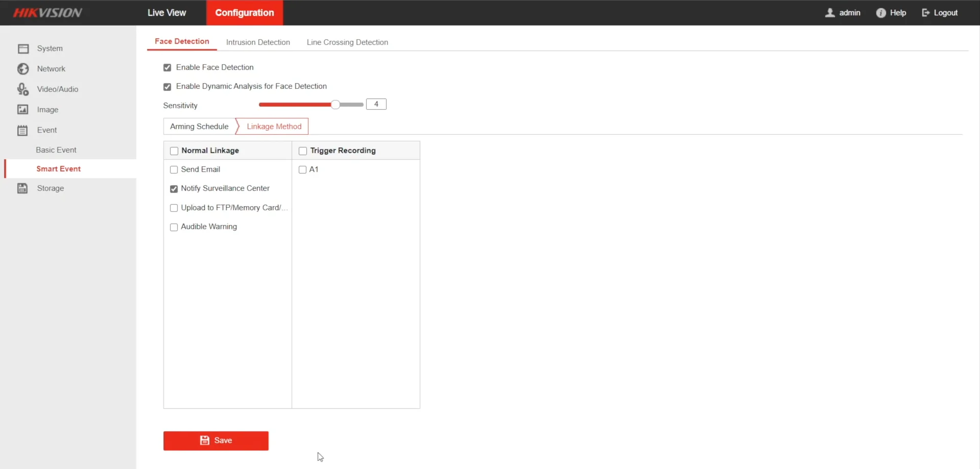Click the Network globe icon

click(x=23, y=69)
